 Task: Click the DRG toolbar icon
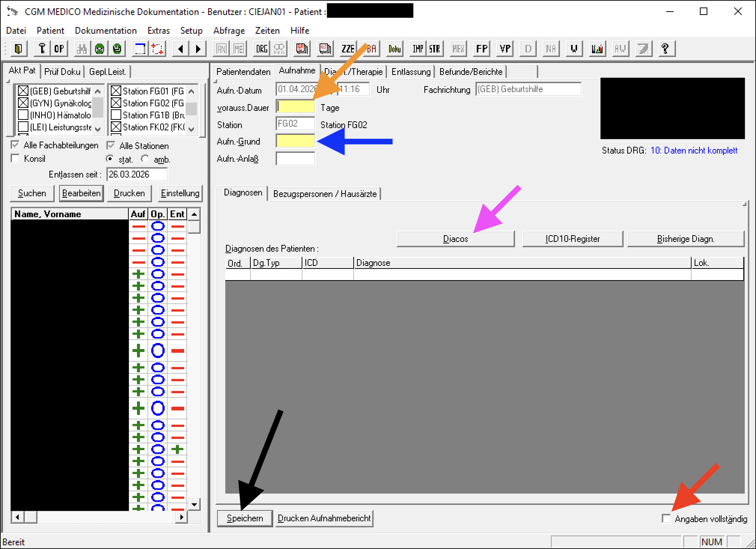click(x=262, y=49)
